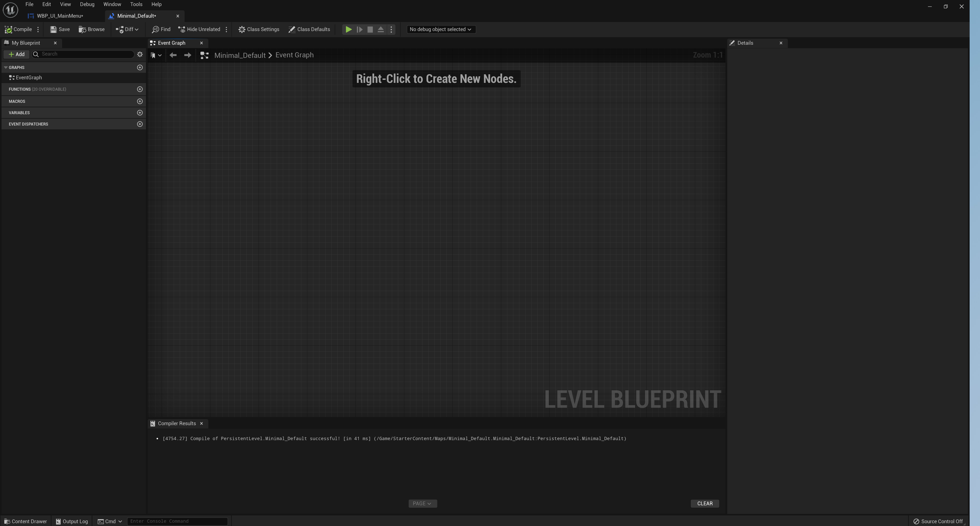The width and height of the screenshot is (980, 526).
Task: Open the Tools menu
Action: tap(136, 4)
